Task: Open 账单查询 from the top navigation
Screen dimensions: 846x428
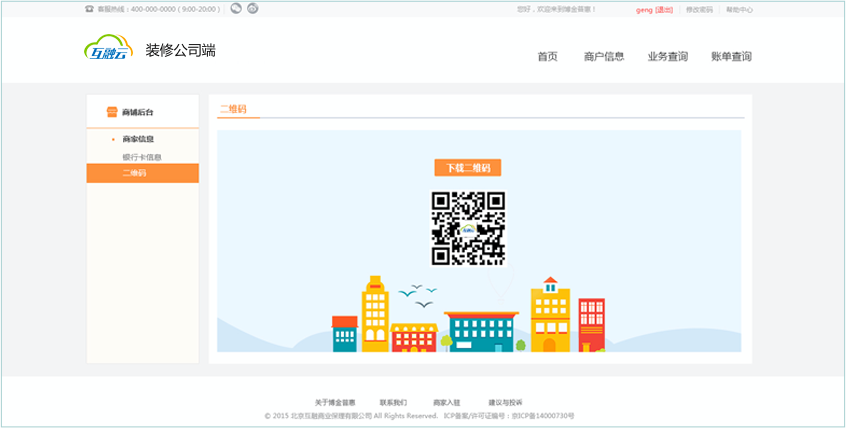Action: pyautogui.click(x=731, y=57)
